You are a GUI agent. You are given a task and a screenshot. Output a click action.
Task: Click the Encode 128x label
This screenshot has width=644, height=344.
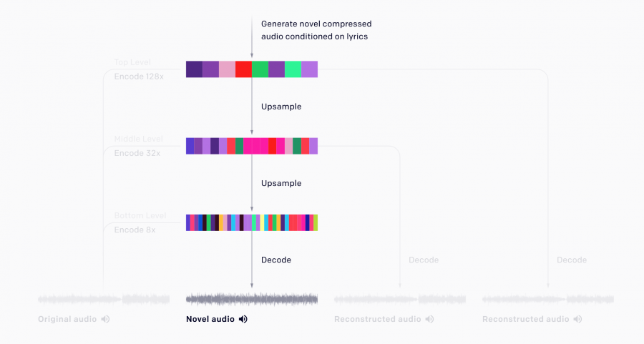point(139,76)
